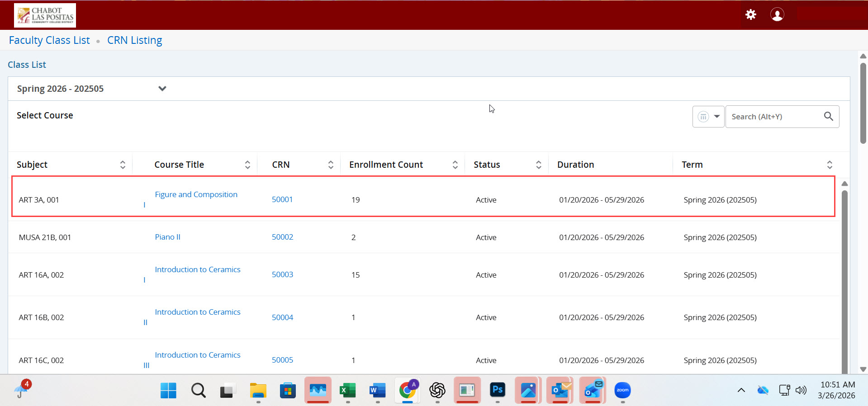The image size is (868, 406).
Task: Open the column selector dropdown
Action: pos(708,117)
